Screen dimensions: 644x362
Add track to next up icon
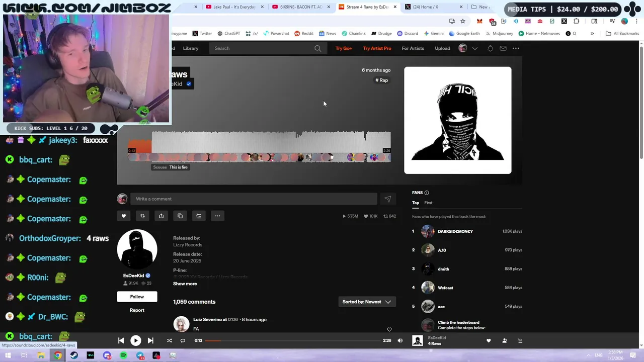coord(199,216)
